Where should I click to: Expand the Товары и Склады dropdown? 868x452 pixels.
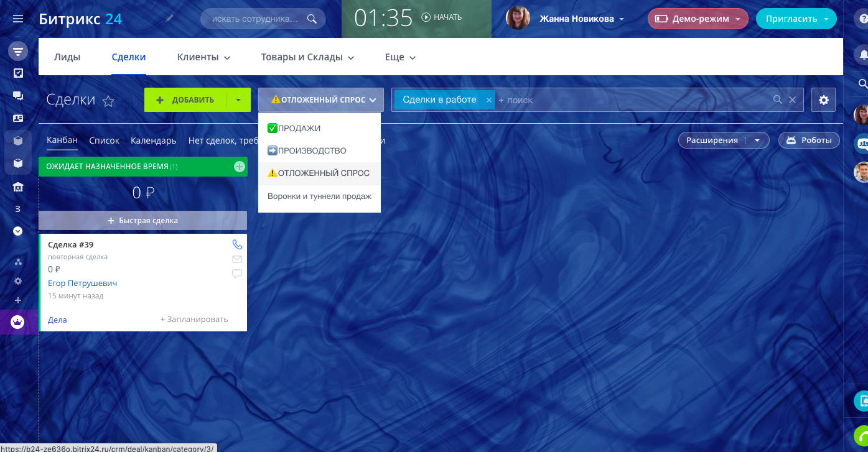(x=308, y=57)
